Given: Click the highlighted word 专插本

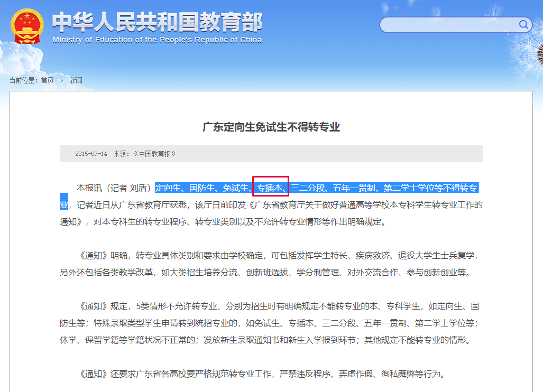Looking at the screenshot, I should pyautogui.click(x=270, y=188).
